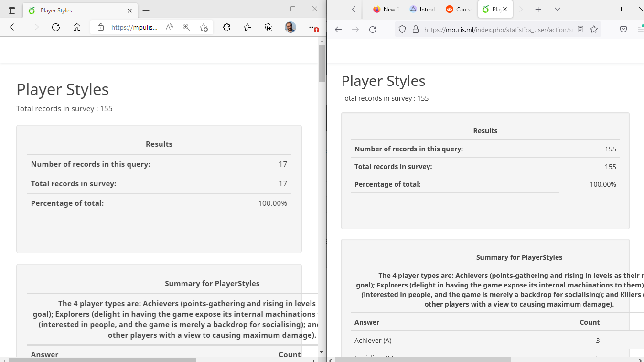Open Edge vertical tabs actions menu
644x362 pixels.
12,10
